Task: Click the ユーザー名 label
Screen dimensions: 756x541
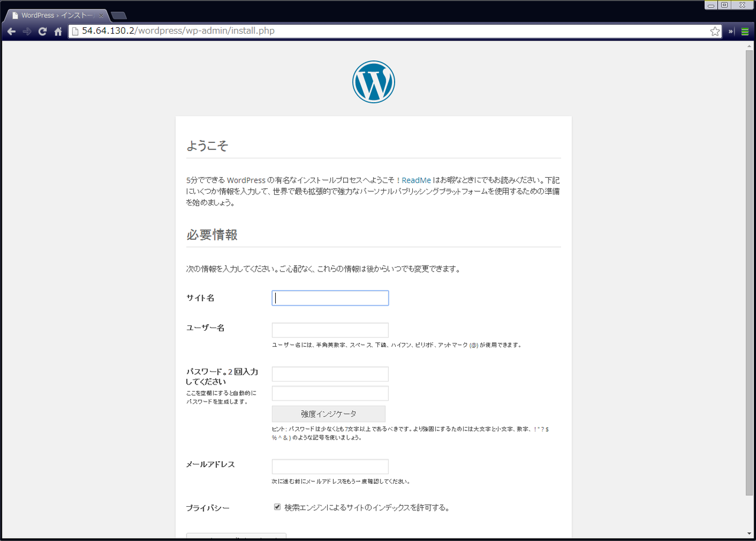Action: click(x=205, y=328)
